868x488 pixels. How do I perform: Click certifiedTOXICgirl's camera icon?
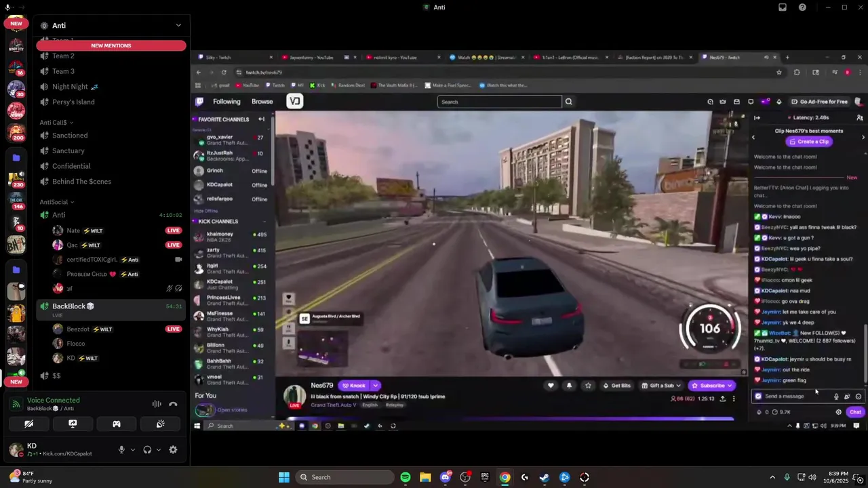point(178,260)
